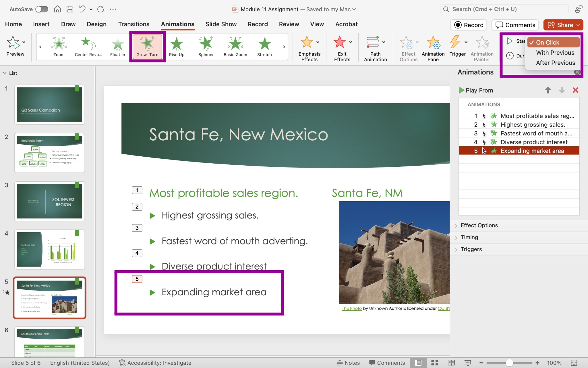Click the Preview animation star icon
The width and height of the screenshot is (588, 368).
click(13, 43)
